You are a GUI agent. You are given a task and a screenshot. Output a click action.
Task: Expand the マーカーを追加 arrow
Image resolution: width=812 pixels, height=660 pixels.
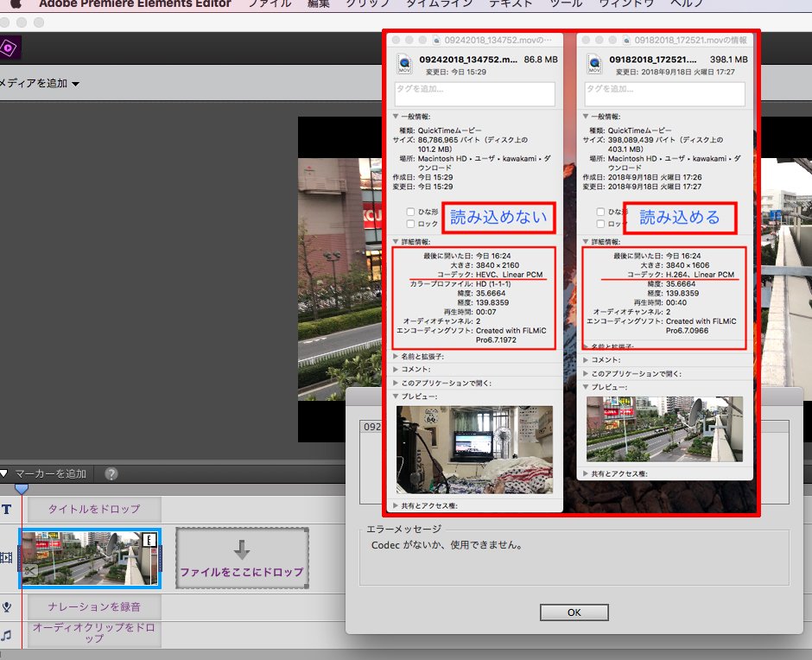point(3,473)
